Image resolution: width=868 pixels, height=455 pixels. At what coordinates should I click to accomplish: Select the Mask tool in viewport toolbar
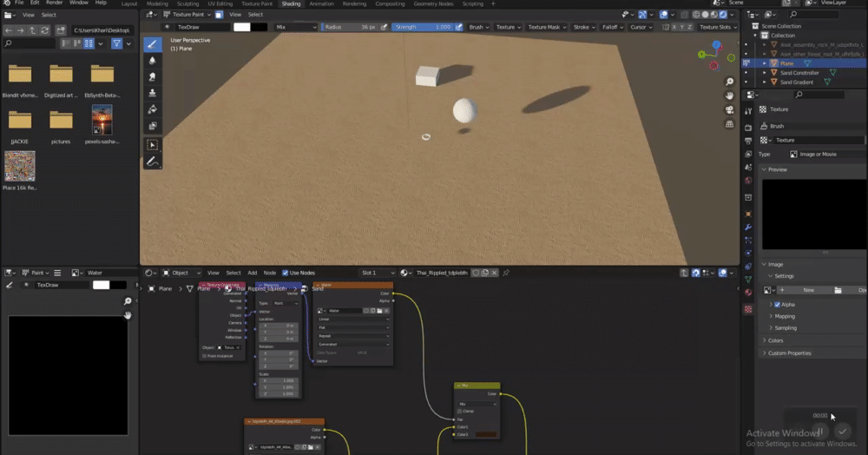click(x=153, y=126)
